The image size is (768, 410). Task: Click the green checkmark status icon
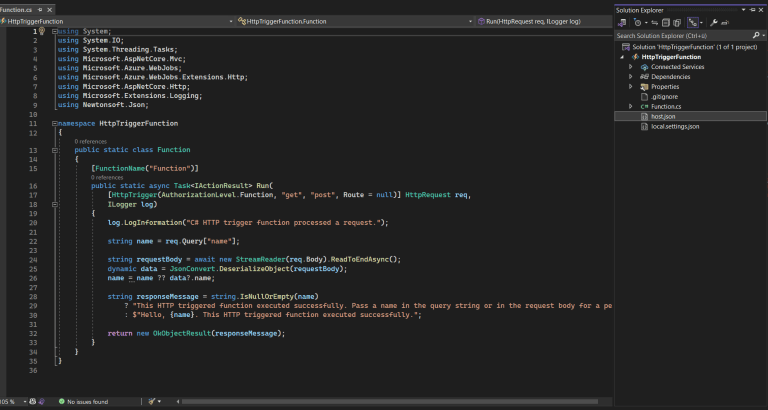(62, 402)
